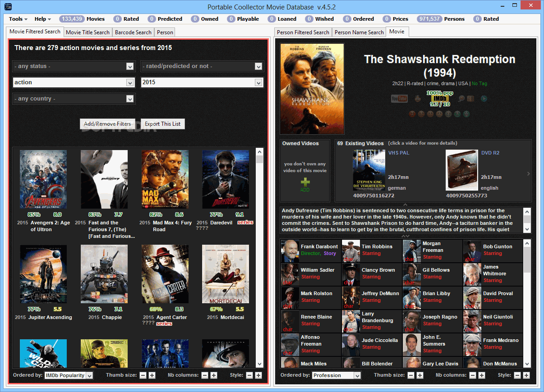The image size is (544, 392).
Task: Open the VHS PAL German video cover
Action: 369,170
